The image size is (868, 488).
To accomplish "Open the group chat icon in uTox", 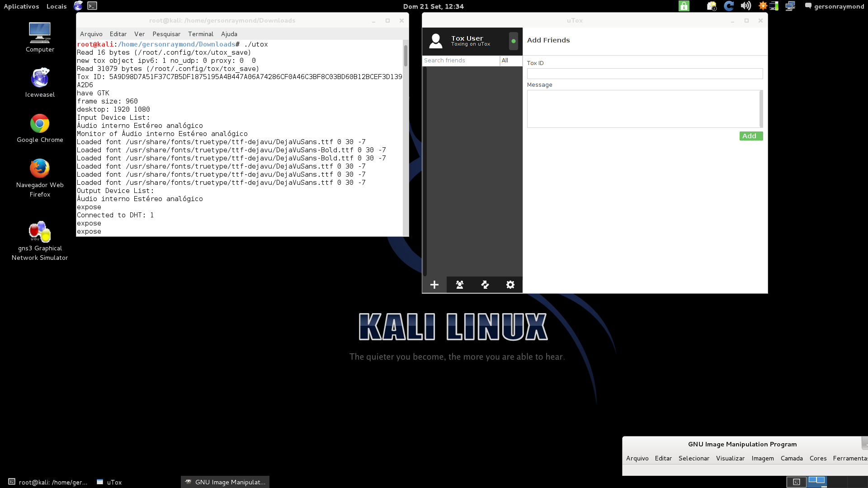I will (460, 285).
